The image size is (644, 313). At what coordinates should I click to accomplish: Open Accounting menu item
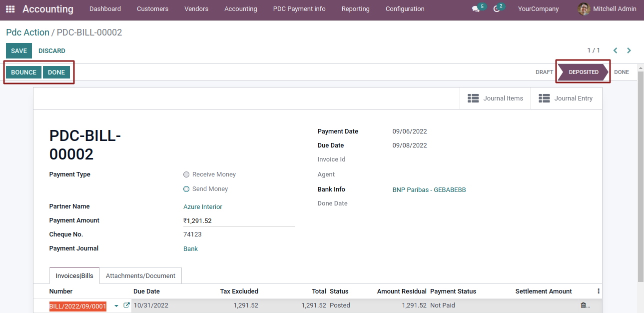coord(241,9)
